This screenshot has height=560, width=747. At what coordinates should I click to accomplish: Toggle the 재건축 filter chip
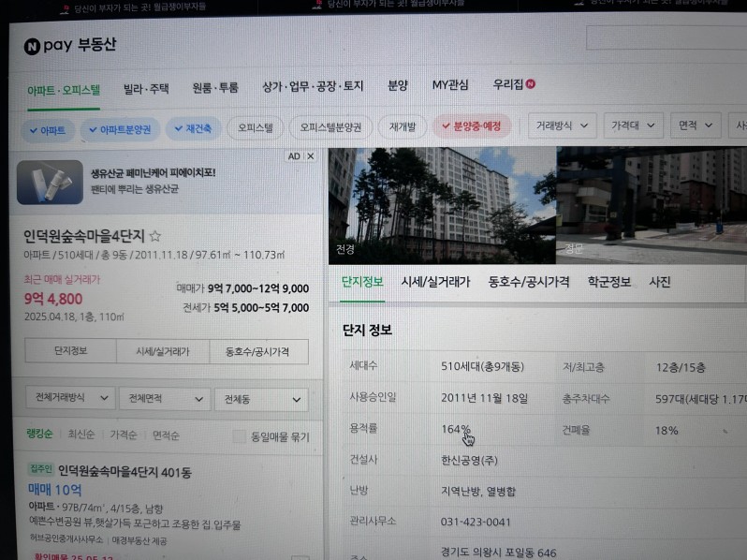193,127
